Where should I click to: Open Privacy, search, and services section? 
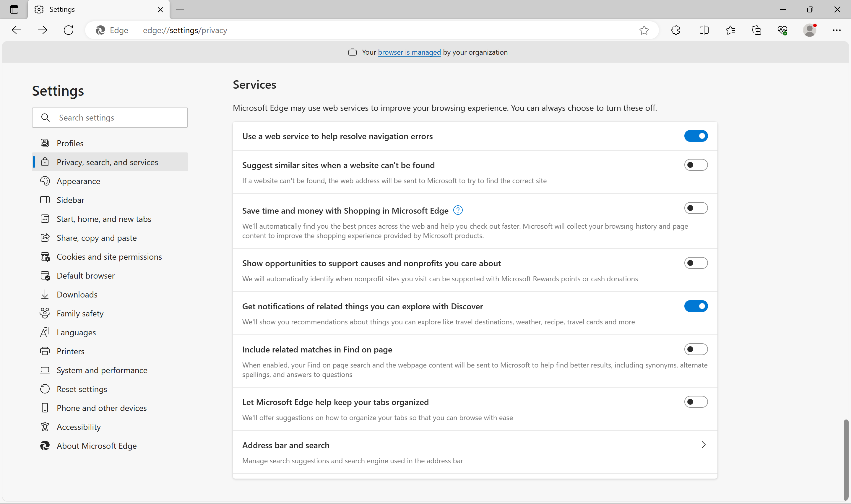(x=110, y=162)
